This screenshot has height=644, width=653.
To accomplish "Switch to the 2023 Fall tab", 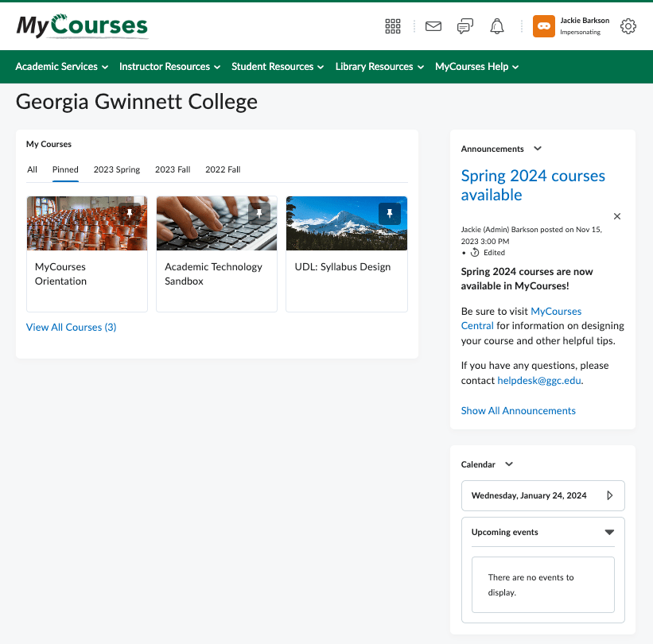I will pos(173,169).
